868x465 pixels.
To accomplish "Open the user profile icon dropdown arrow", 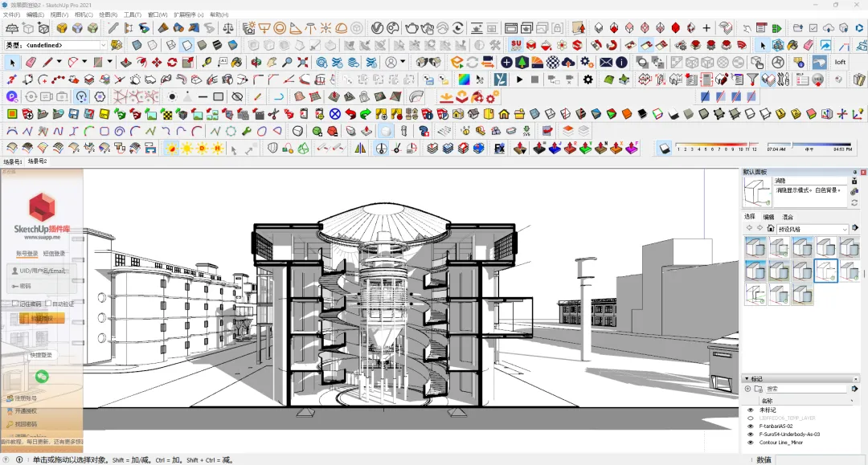I will (x=403, y=62).
